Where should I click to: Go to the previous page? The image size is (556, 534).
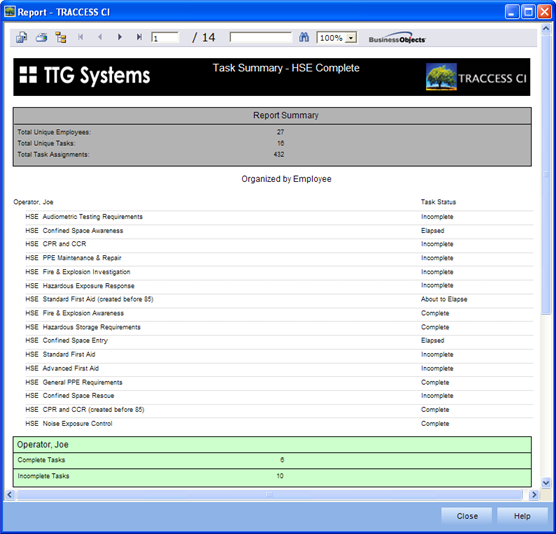click(x=100, y=37)
